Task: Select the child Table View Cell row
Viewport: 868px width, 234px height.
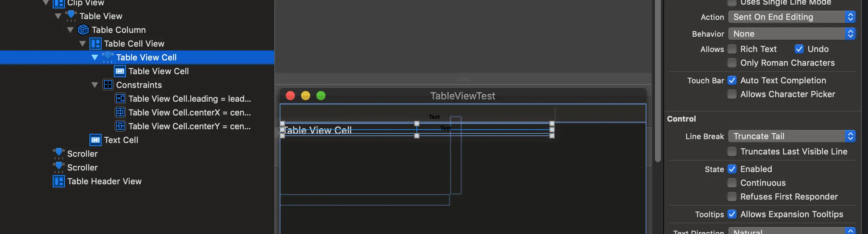Action: (x=158, y=71)
